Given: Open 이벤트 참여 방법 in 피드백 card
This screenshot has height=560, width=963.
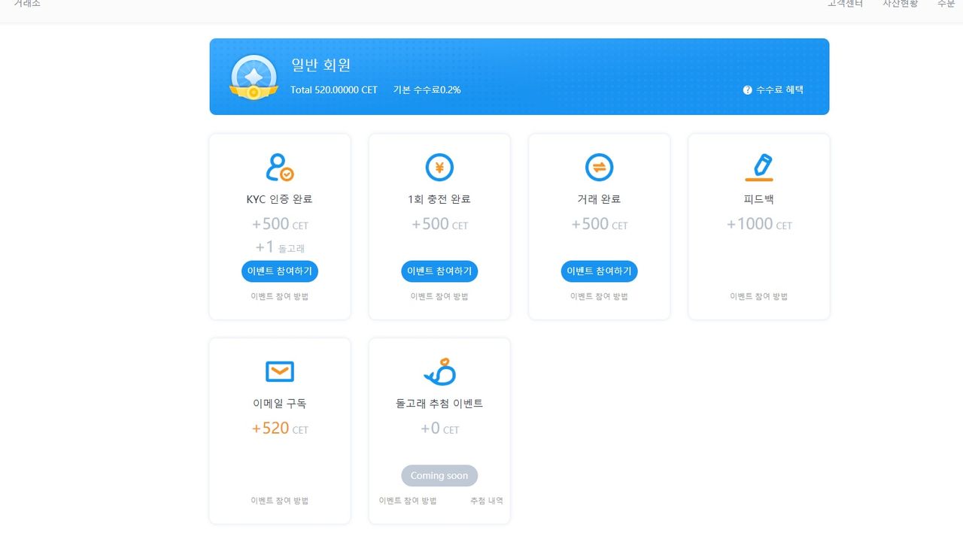Looking at the screenshot, I should pyautogui.click(x=758, y=296).
